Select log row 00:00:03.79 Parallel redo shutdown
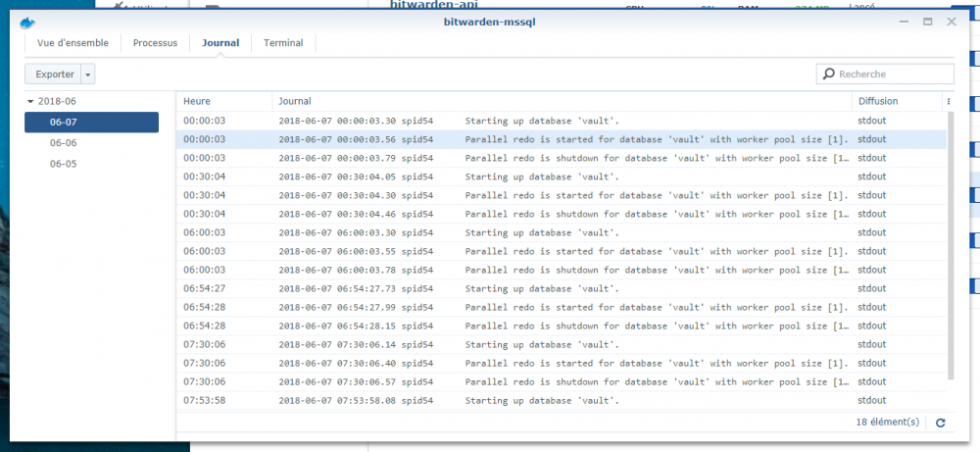The image size is (980, 452). pos(562,158)
